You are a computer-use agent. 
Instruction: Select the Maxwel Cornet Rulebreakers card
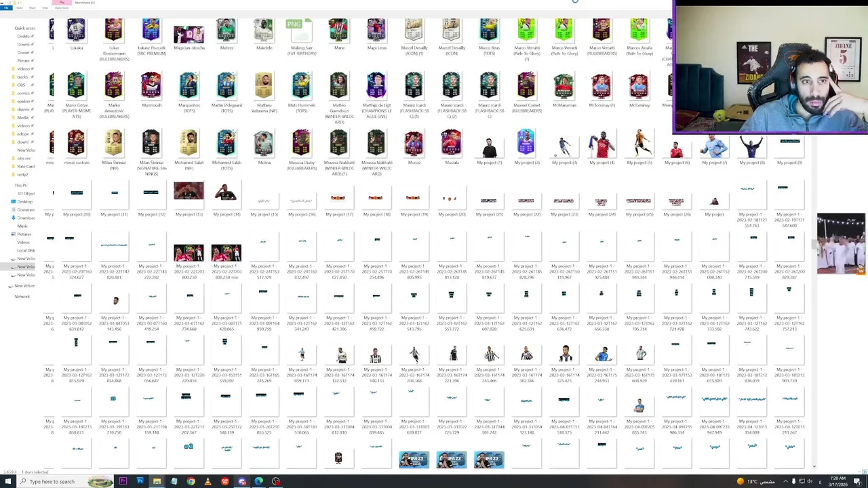tap(526, 94)
